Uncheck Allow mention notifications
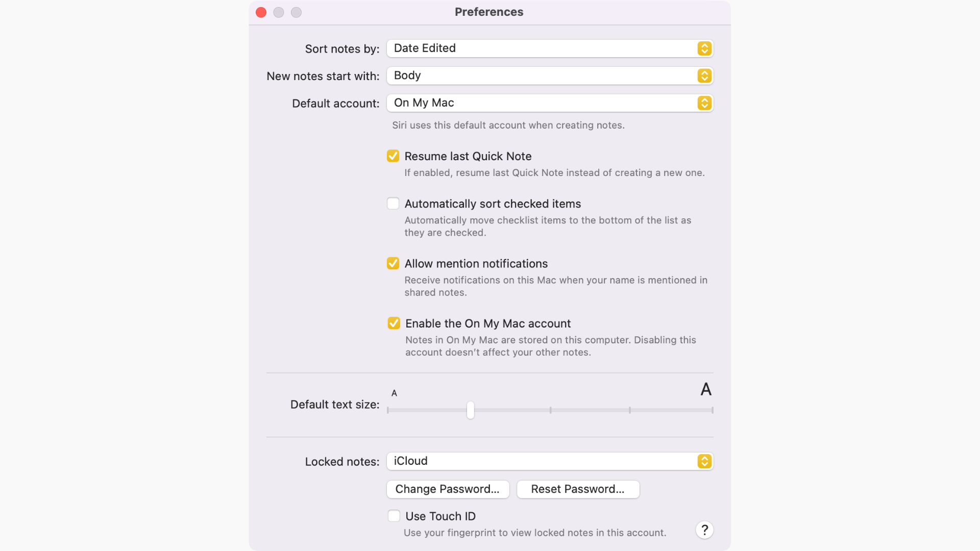Image resolution: width=980 pixels, height=551 pixels. (x=393, y=263)
